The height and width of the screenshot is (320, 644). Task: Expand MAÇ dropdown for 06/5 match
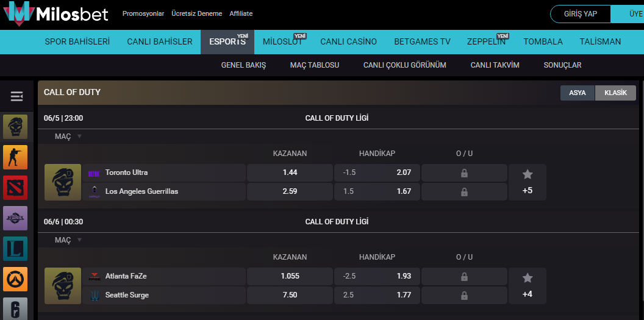point(68,136)
